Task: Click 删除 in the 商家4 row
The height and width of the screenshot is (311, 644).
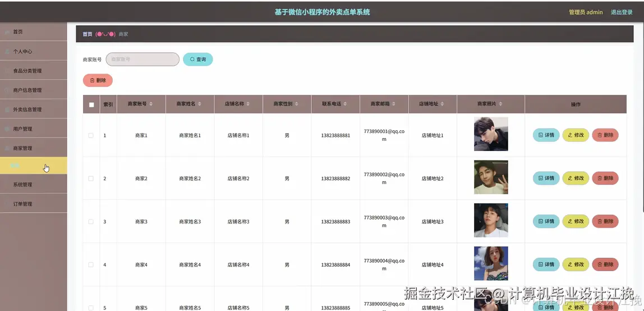Action: point(605,264)
